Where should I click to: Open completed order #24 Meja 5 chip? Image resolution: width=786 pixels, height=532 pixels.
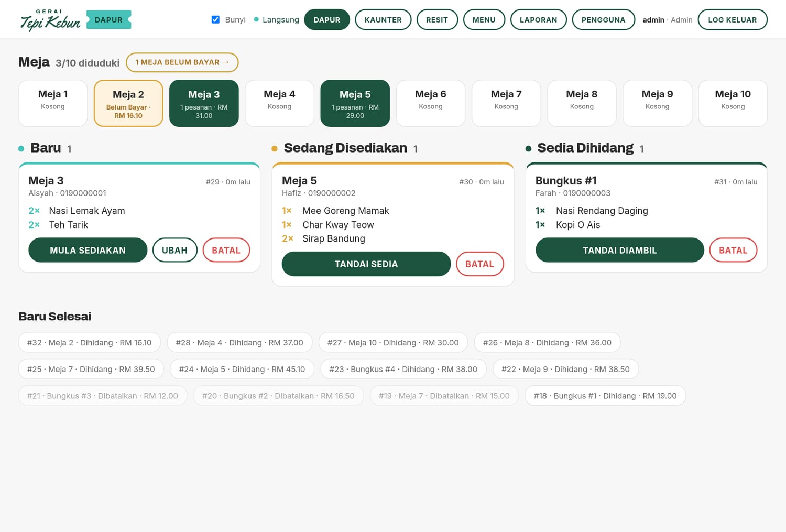pyautogui.click(x=242, y=369)
